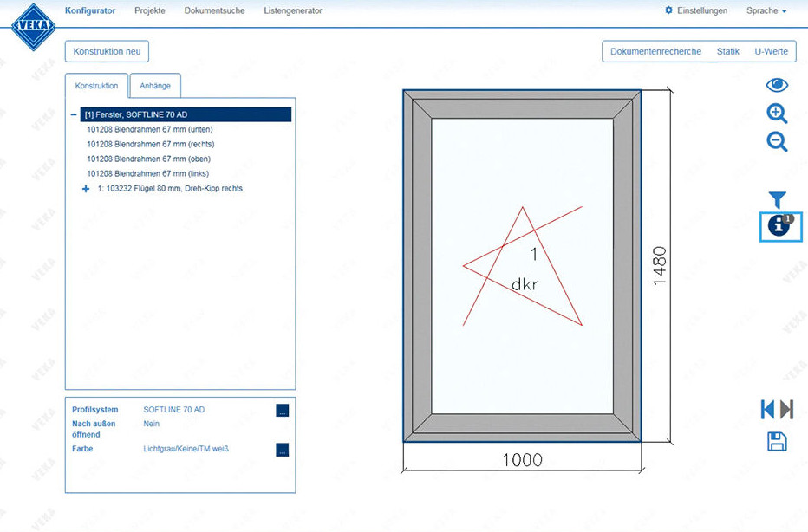808x532 pixels.
Task: Switch to the Anhänge tab
Action: tap(155, 86)
